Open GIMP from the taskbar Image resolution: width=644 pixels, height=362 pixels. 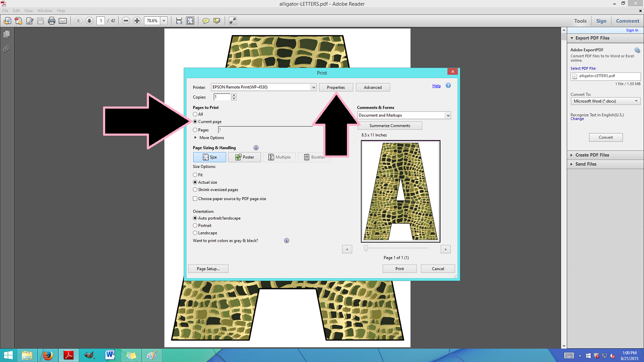pos(89,355)
